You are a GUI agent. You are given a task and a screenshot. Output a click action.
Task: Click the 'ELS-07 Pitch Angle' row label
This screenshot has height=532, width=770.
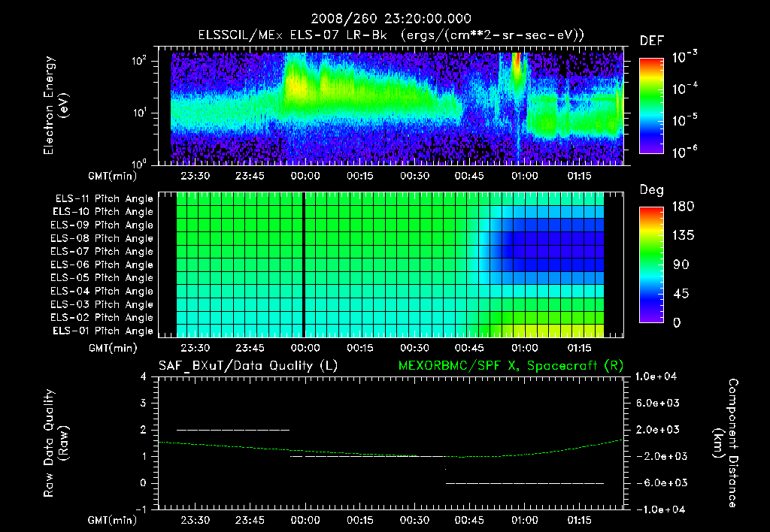[x=102, y=251]
